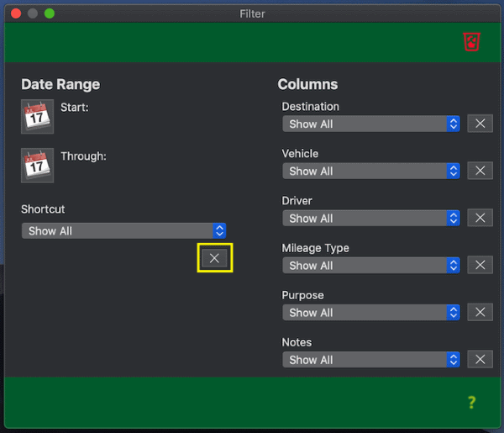This screenshot has height=433, width=504.
Task: Close the Filter window
Action: pyautogui.click(x=16, y=13)
